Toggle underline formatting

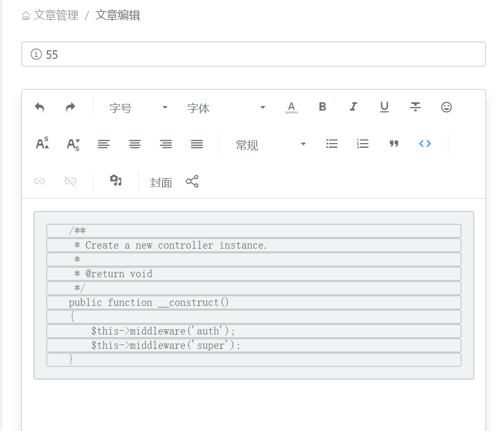click(x=384, y=107)
